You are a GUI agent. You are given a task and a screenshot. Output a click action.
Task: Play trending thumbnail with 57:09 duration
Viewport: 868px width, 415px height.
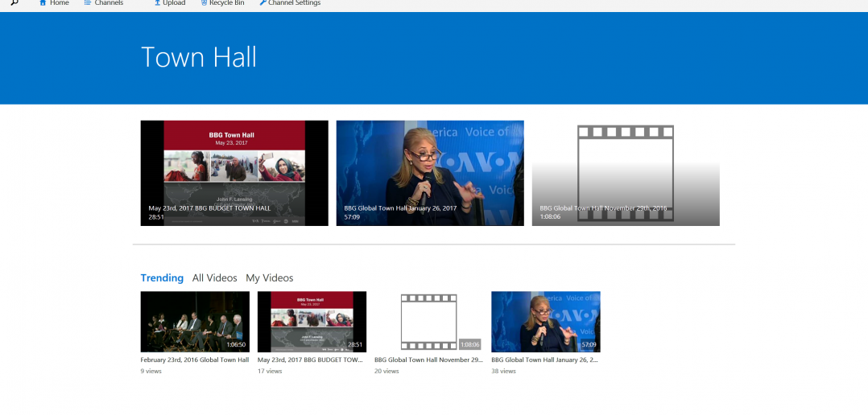pos(546,322)
